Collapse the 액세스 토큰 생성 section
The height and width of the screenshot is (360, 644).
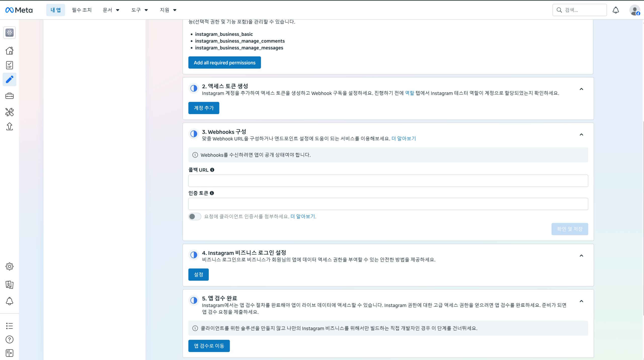[x=581, y=89]
